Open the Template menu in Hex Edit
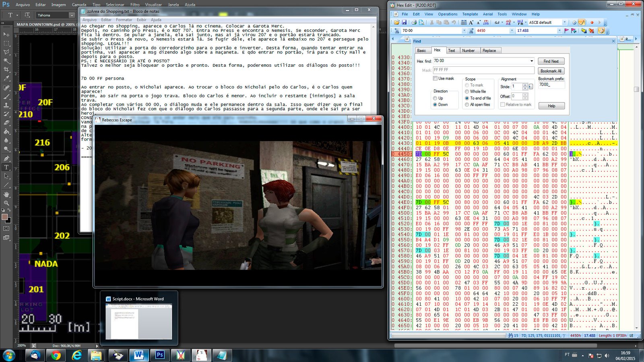This screenshot has height=362, width=644. (470, 14)
